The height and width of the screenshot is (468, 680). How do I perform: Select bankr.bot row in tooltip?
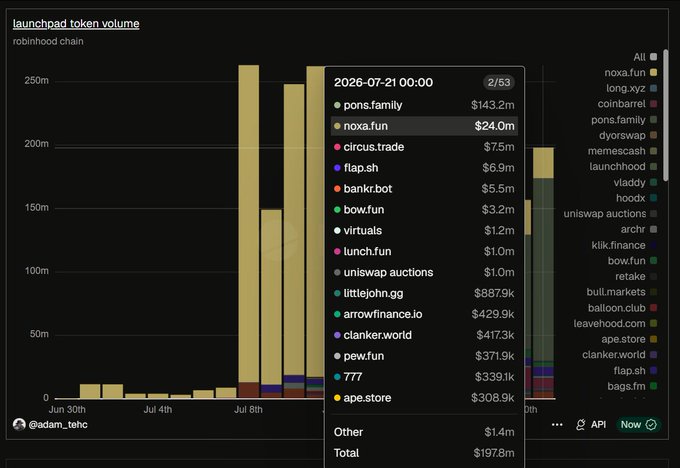tap(424, 189)
